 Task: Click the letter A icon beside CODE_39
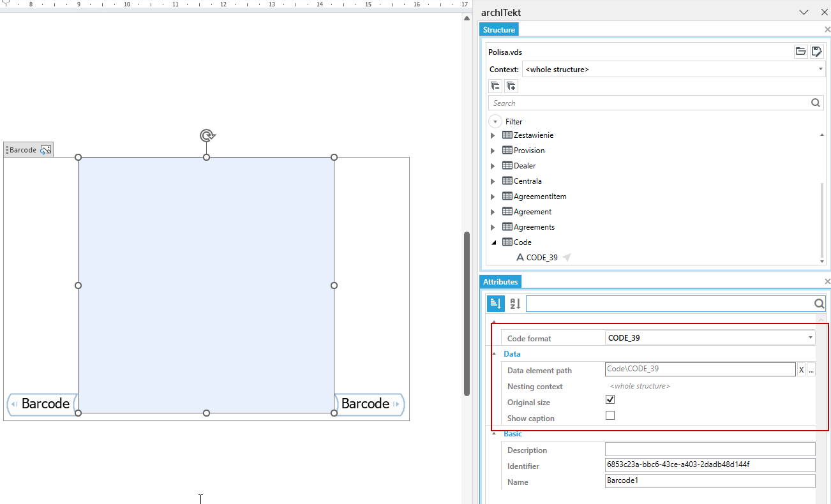click(520, 258)
